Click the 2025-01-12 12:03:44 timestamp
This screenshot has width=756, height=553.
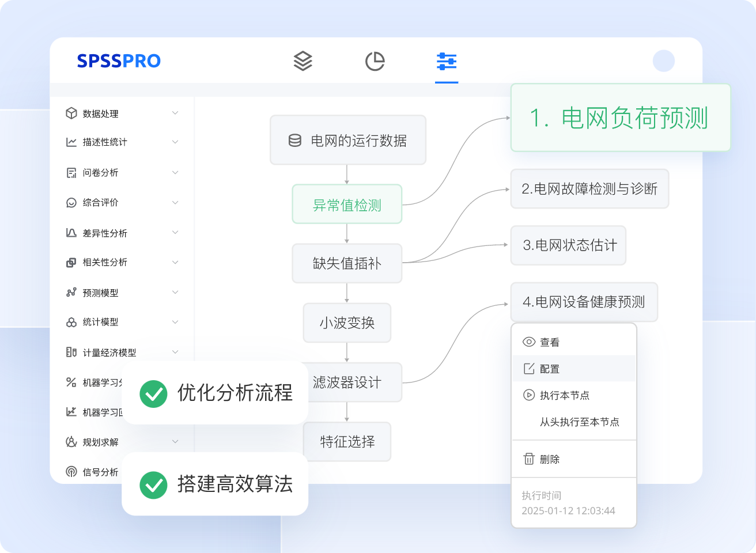[x=568, y=510]
